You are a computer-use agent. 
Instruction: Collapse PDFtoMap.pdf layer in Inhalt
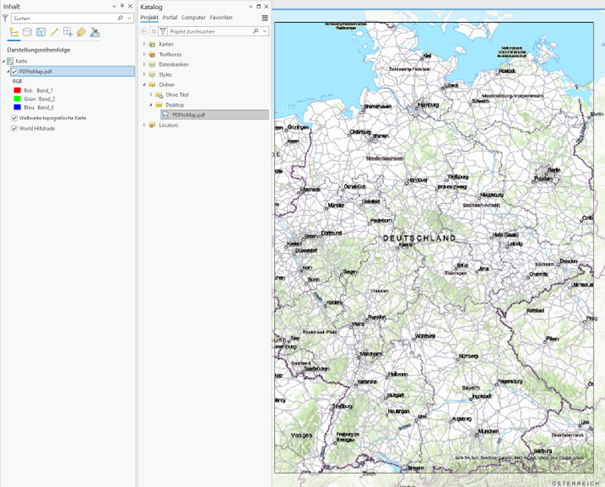coord(8,71)
